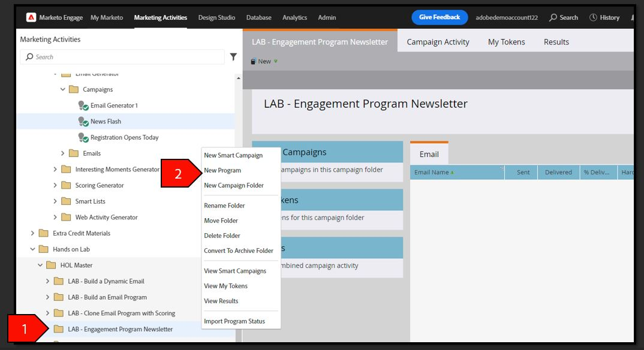Open Design Studio in top navigation
Image resolution: width=644 pixels, height=350 pixels.
217,17
